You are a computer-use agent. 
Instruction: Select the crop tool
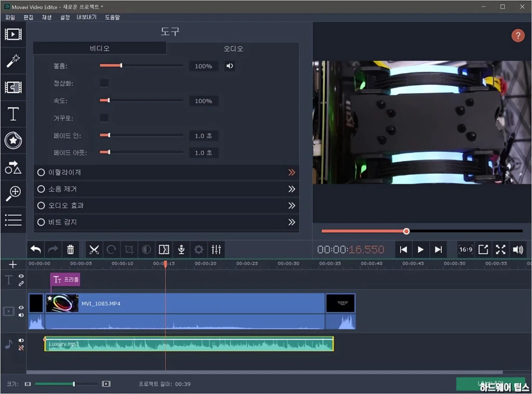tap(129, 250)
